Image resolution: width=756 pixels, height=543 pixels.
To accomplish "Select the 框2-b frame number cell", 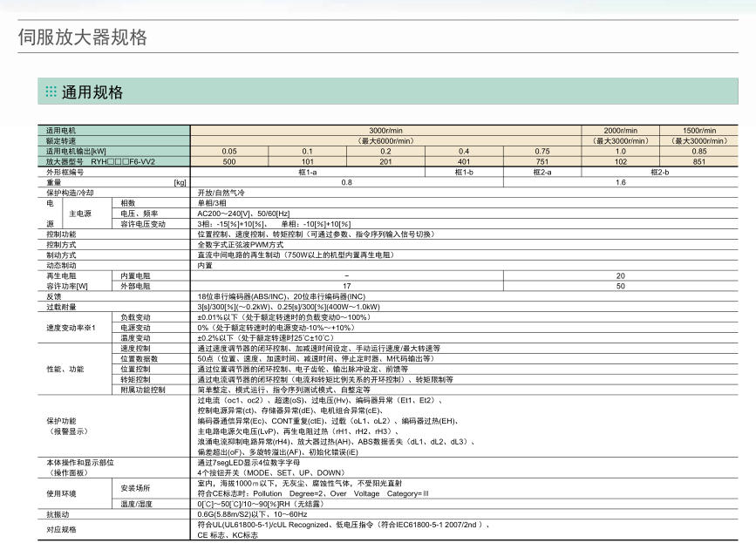I will click(660, 171).
